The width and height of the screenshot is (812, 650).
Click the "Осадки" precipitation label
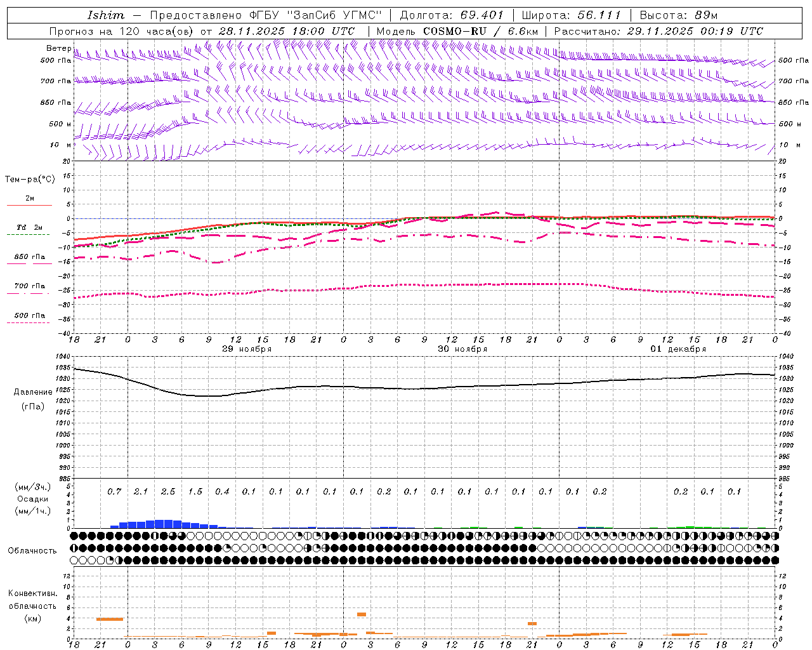pyautogui.click(x=33, y=499)
